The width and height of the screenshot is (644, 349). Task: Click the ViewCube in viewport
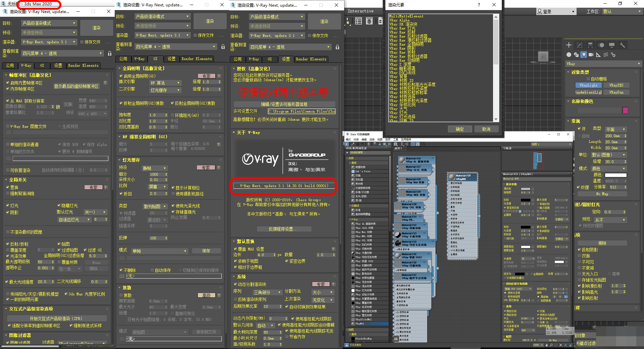pos(543,57)
